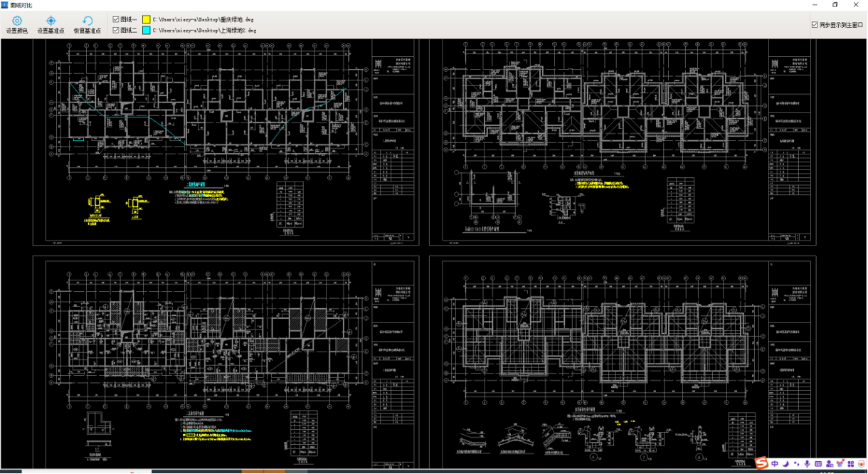
Task: Click the 上海绿地2.dwg file path
Action: (x=204, y=31)
